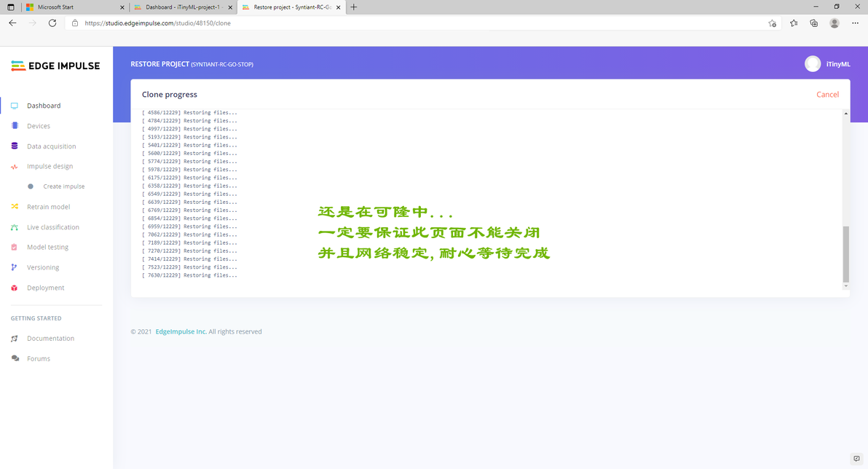Open the tab actions menu icon
The image size is (868, 469).
click(x=10, y=7)
